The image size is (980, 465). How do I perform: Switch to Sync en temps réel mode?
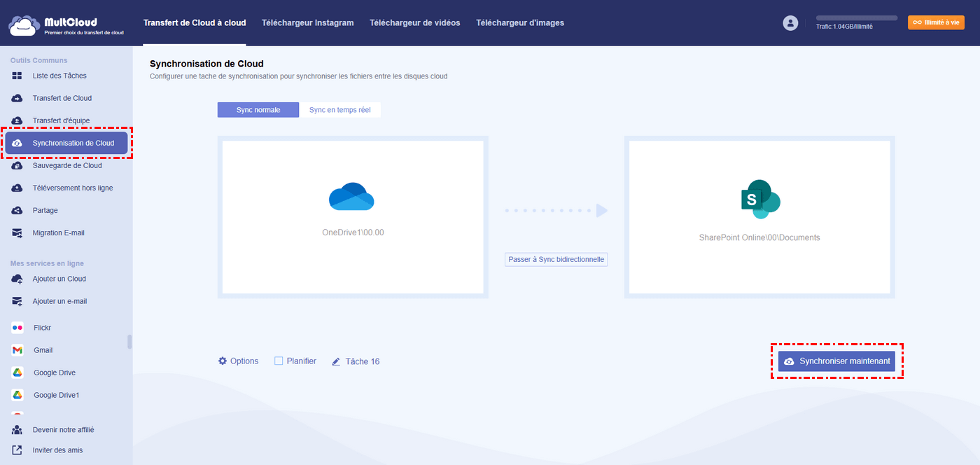(x=339, y=110)
